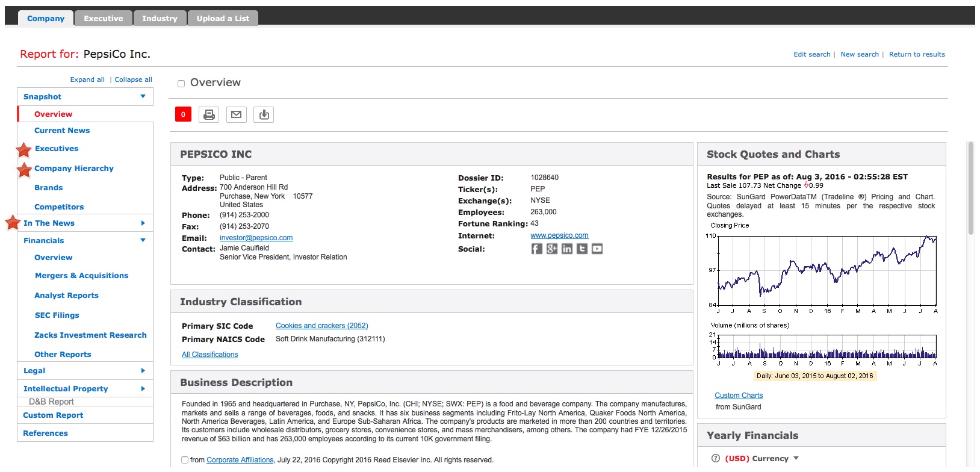Screen dimensions: 980x472
Task: Click Collapse all in sidebar
Action: pos(133,79)
